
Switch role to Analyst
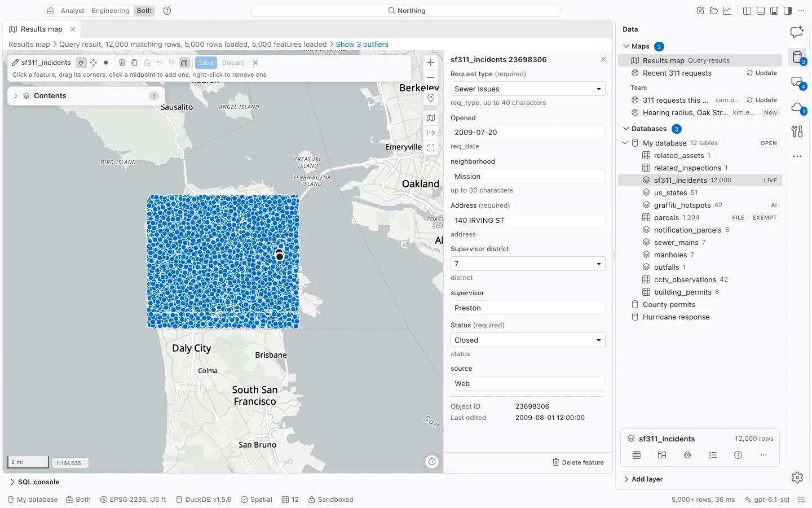pos(72,11)
